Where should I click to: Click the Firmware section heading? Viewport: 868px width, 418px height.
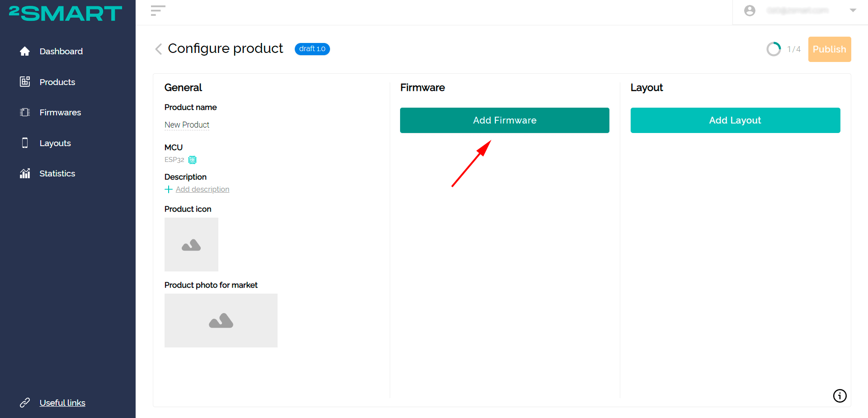pos(422,88)
